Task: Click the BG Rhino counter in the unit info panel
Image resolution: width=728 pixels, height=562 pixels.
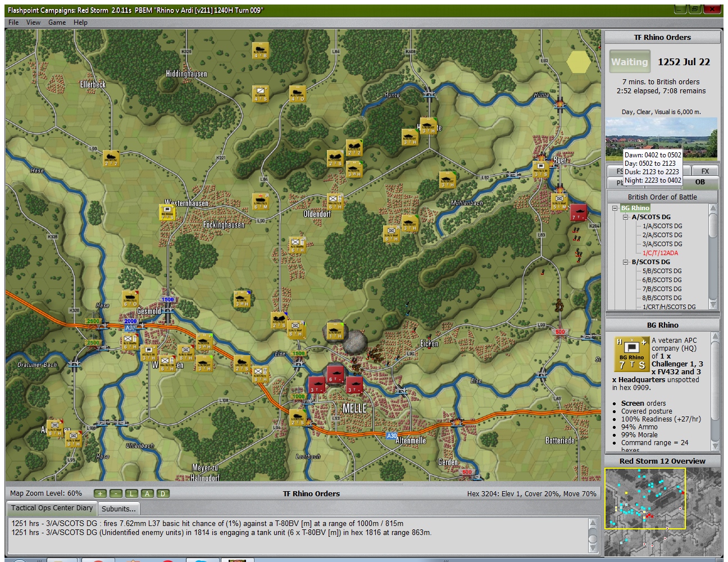Action: point(631,353)
